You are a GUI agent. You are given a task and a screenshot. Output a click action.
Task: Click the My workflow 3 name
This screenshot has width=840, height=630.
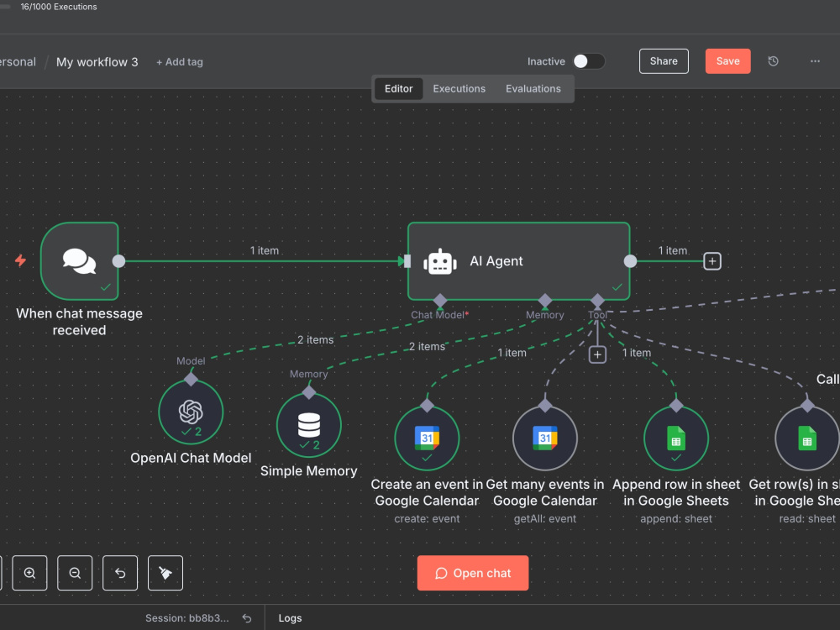97,62
